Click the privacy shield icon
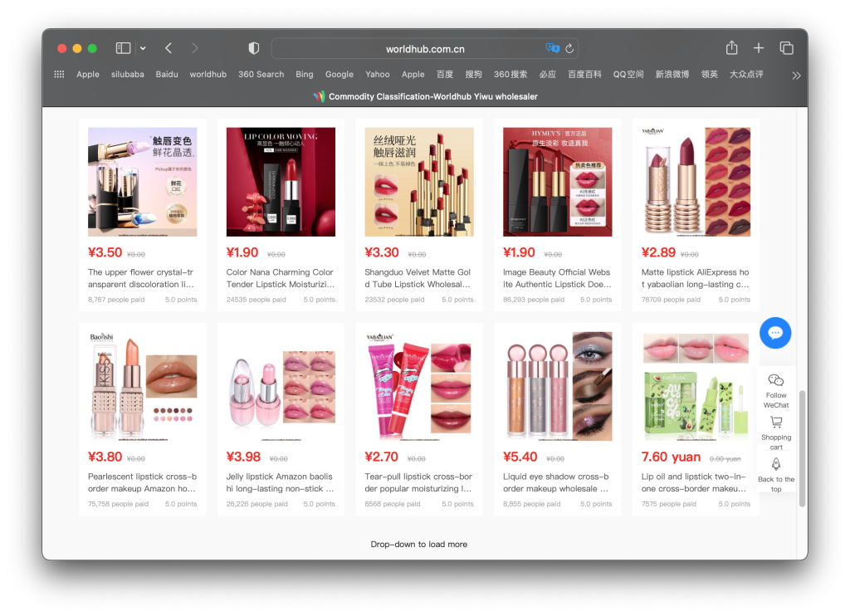Screen dimensions: 850x616 (254, 48)
